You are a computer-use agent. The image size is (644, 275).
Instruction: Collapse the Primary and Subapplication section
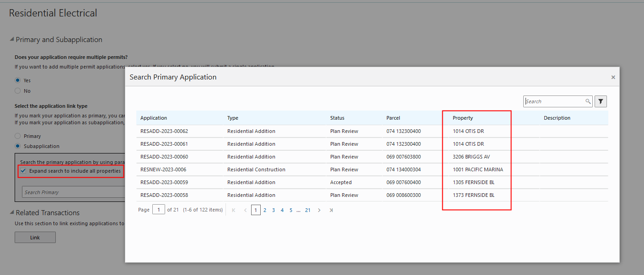click(11, 40)
